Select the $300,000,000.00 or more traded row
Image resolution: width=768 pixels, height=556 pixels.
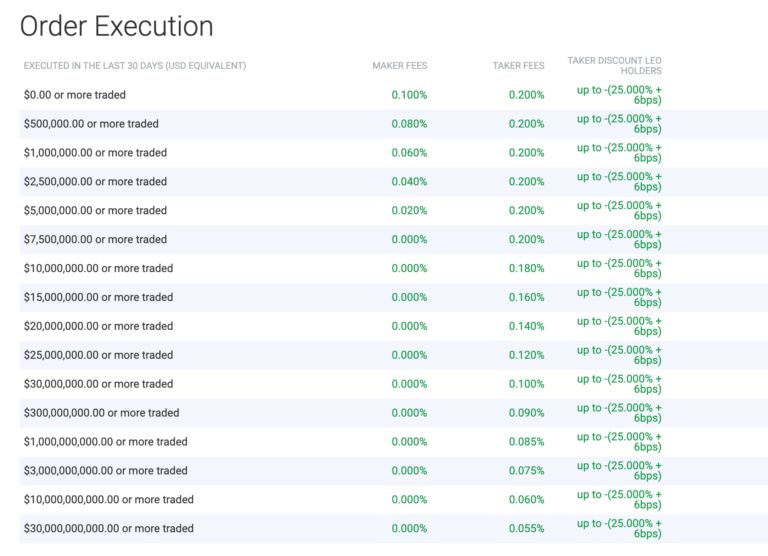point(394,413)
